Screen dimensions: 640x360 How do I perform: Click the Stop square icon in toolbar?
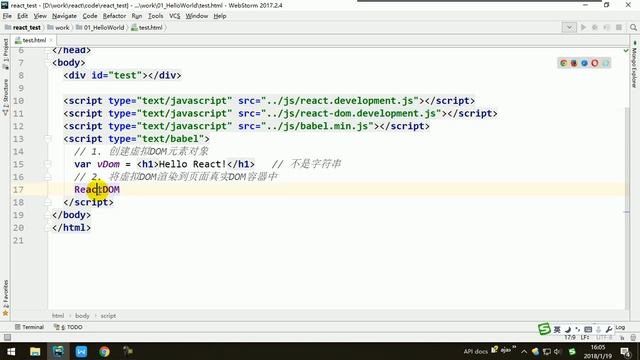click(x=619, y=27)
